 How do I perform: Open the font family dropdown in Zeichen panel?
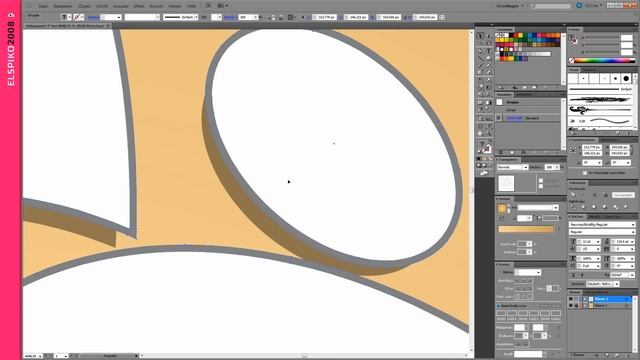click(602, 224)
